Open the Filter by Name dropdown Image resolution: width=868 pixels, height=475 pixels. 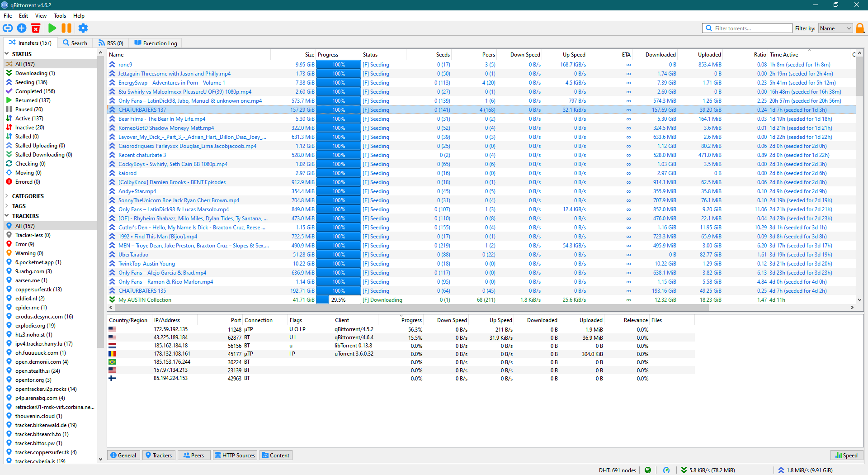point(835,28)
